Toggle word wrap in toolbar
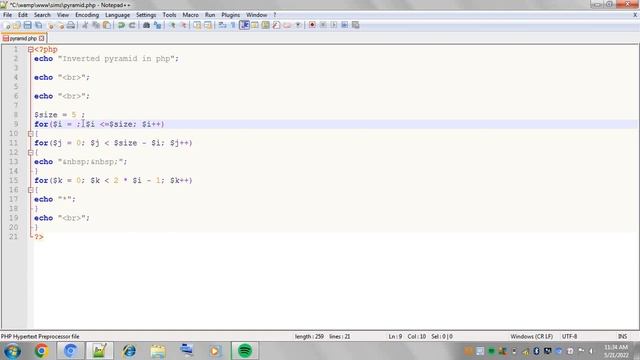Viewport: 640px width, 360px height. [x=222, y=25]
